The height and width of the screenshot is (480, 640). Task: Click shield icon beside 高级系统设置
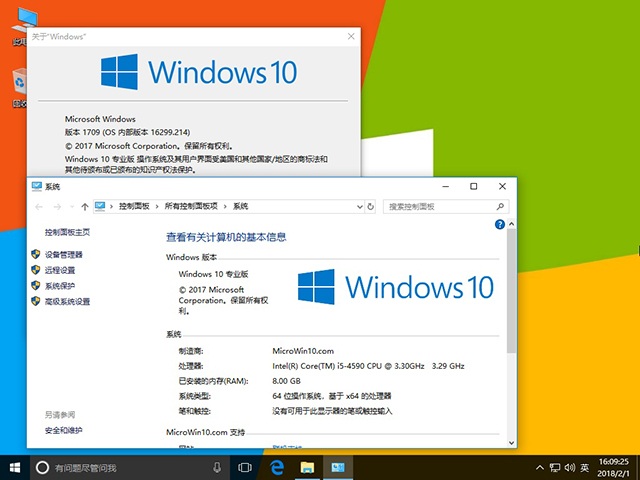tap(36, 301)
